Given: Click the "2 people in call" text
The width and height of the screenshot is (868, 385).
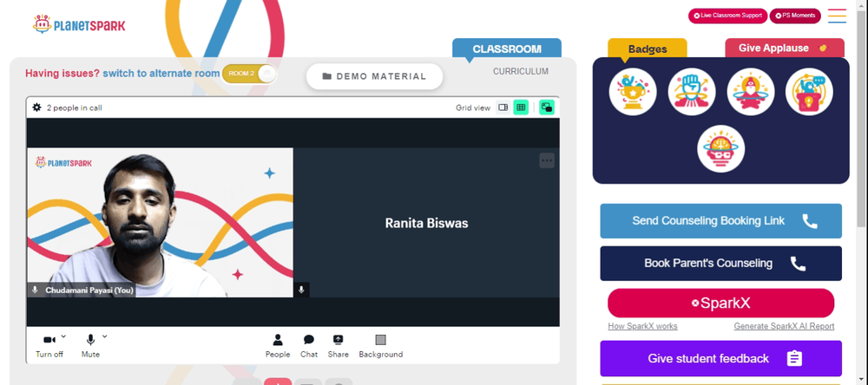Looking at the screenshot, I should click(x=74, y=108).
